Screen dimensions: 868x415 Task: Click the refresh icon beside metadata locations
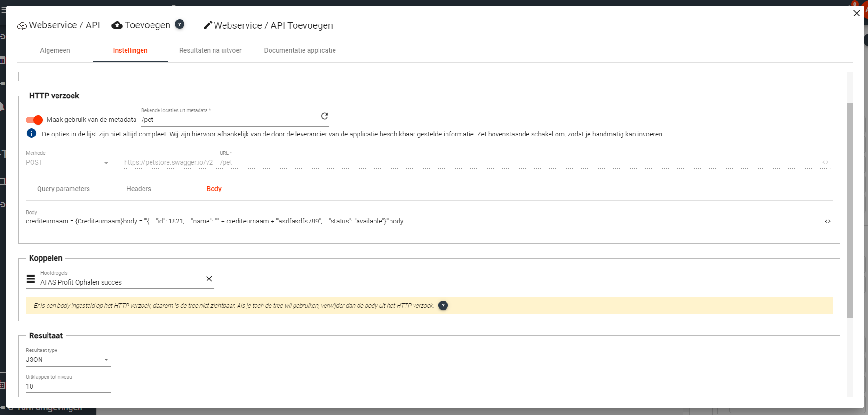(x=325, y=116)
